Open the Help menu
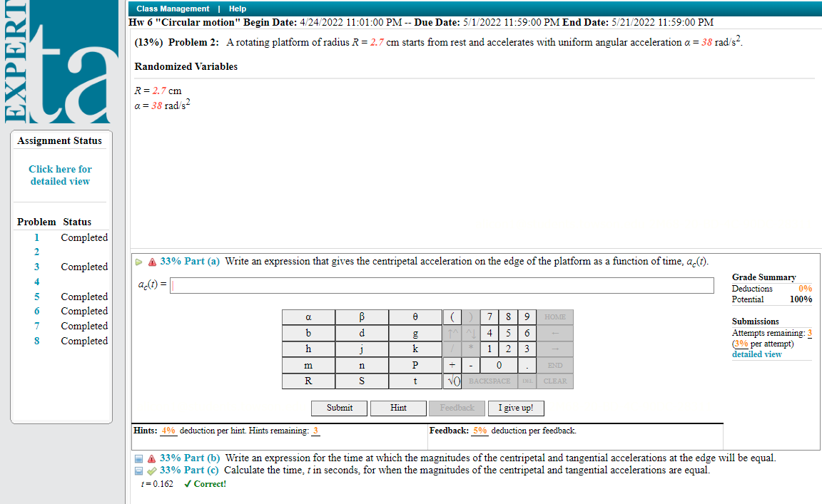 coord(238,9)
